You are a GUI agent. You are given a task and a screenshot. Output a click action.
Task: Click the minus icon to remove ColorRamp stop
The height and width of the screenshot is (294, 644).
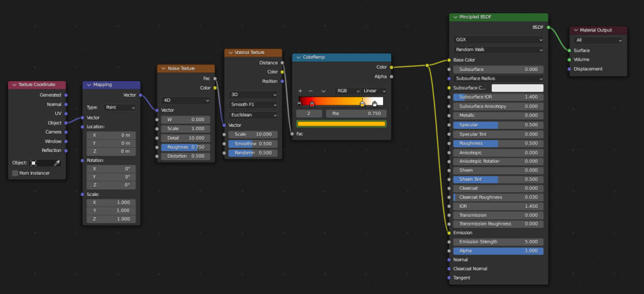tap(311, 91)
